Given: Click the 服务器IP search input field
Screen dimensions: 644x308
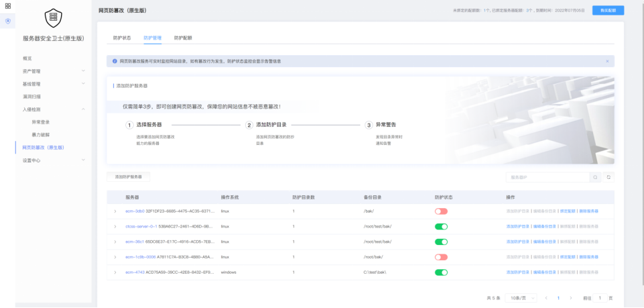Looking at the screenshot, I should [547, 177].
